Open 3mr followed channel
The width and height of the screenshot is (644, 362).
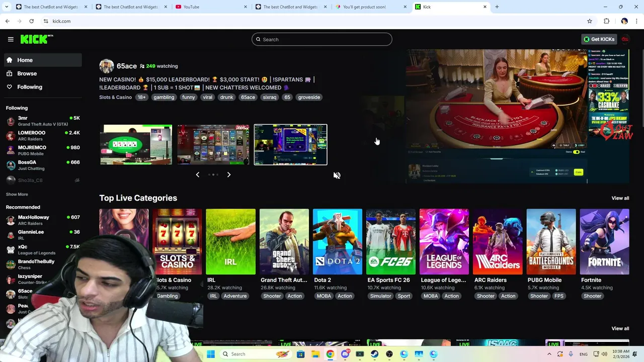[x=43, y=121]
